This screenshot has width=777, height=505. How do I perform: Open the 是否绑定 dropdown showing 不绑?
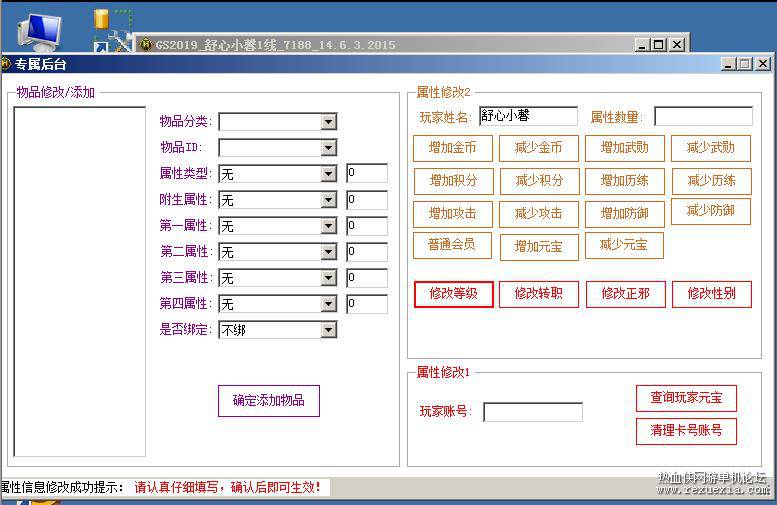pos(278,330)
